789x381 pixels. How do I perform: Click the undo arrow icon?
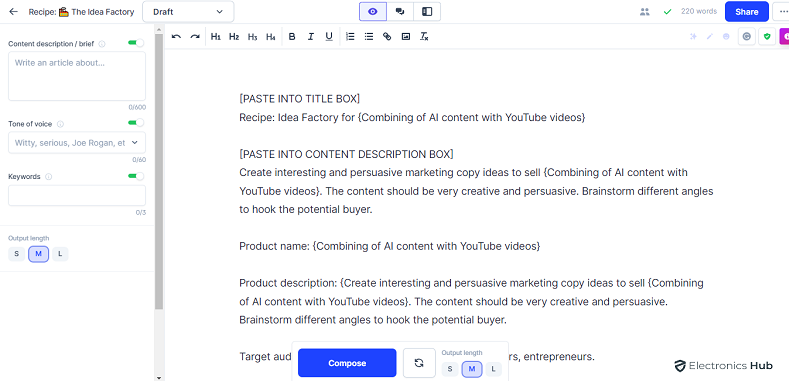point(176,37)
